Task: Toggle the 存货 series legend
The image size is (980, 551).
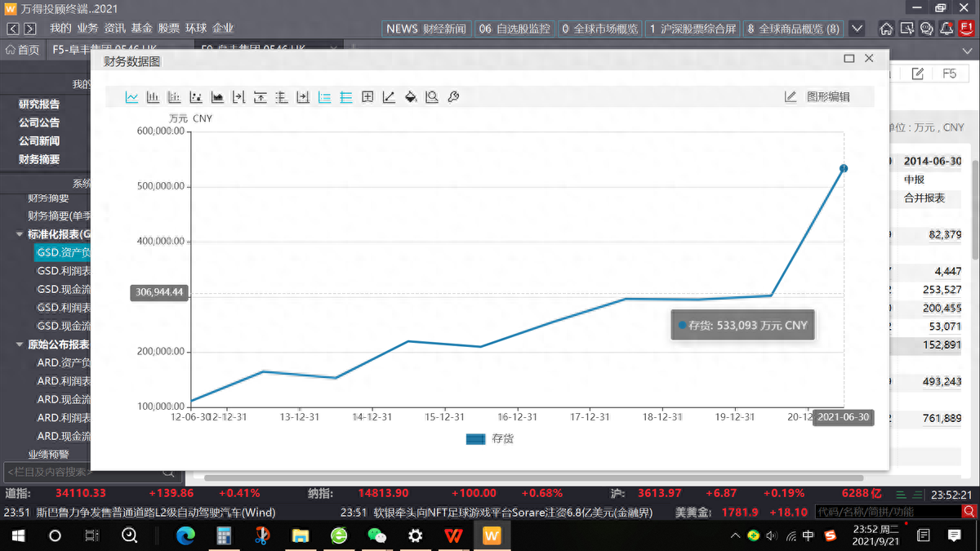Action: (x=489, y=439)
